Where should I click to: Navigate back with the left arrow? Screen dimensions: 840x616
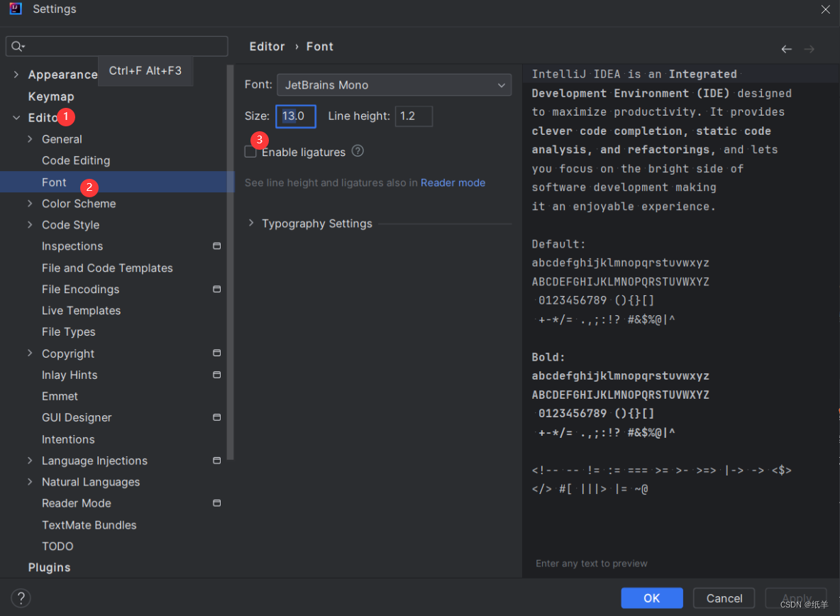(x=786, y=49)
